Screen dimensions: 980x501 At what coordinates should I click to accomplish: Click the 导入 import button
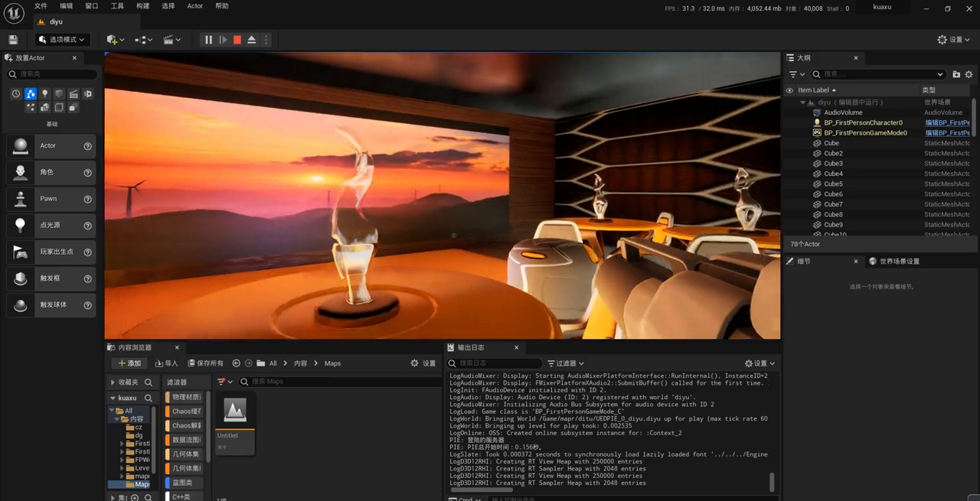pos(166,363)
